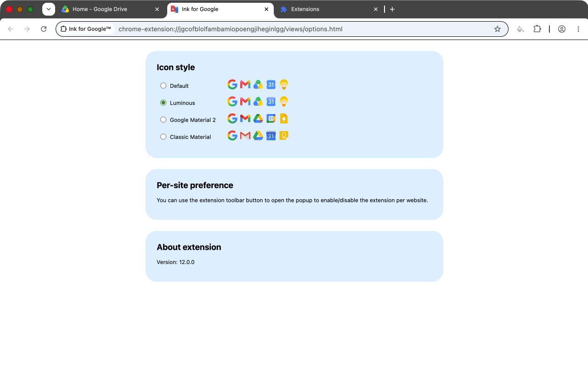Open the Chrome three-dot menu

pyautogui.click(x=578, y=29)
